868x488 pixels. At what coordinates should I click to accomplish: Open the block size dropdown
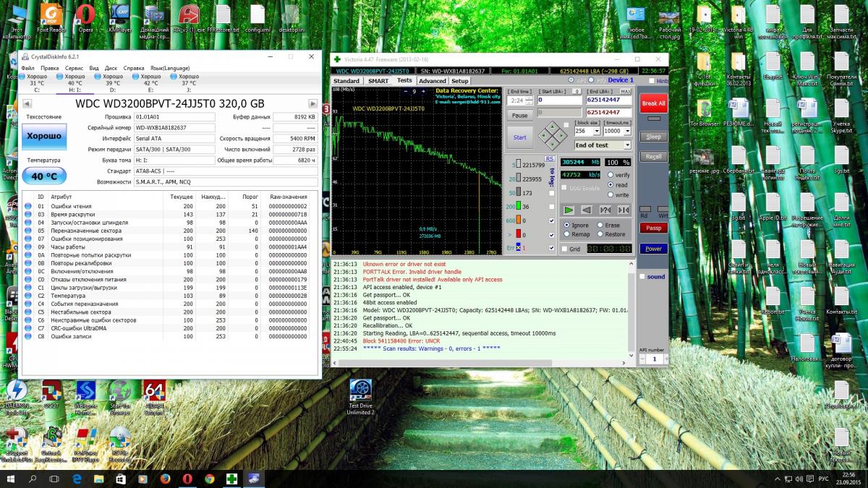click(597, 132)
